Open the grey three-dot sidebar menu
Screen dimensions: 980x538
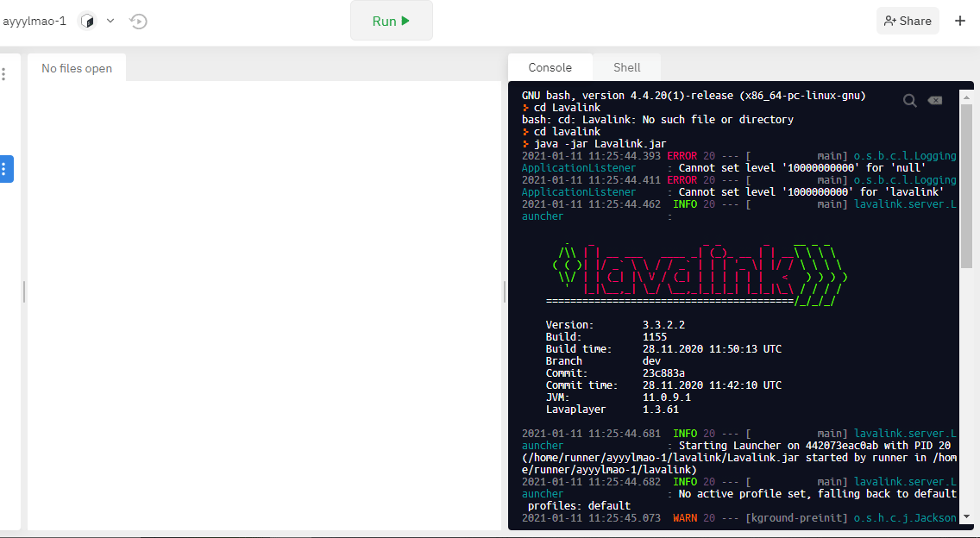[3, 74]
